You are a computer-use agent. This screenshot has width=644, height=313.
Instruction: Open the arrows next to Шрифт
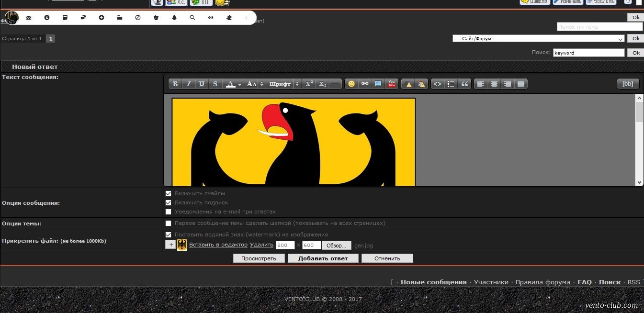pos(297,84)
